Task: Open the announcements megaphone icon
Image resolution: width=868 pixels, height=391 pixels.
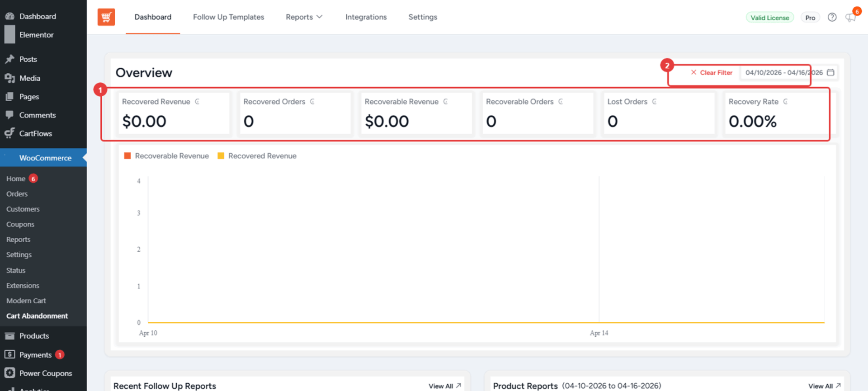Action: (850, 18)
